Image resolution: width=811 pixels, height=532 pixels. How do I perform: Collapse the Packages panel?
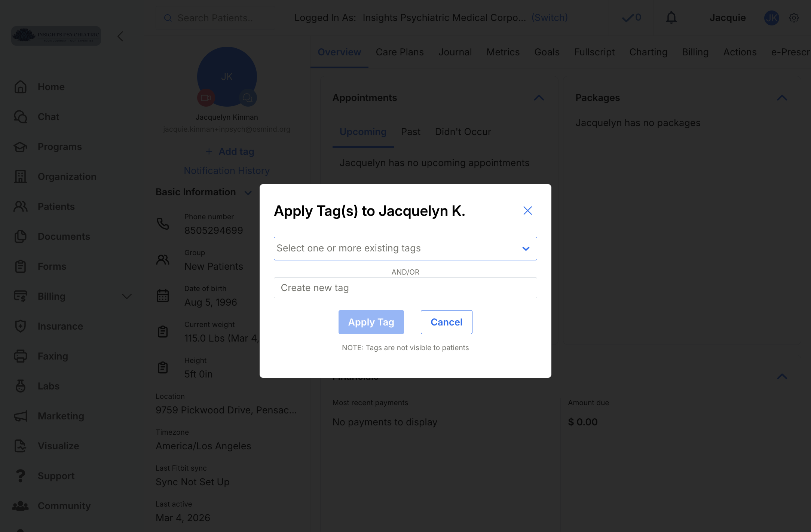(x=782, y=98)
